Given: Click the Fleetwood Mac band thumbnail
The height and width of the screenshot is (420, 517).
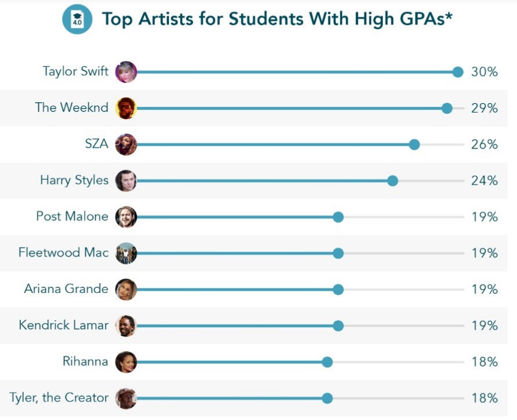Looking at the screenshot, I should tap(126, 253).
